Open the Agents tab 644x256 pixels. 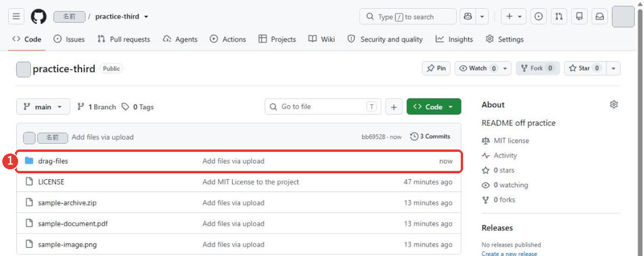pos(180,39)
